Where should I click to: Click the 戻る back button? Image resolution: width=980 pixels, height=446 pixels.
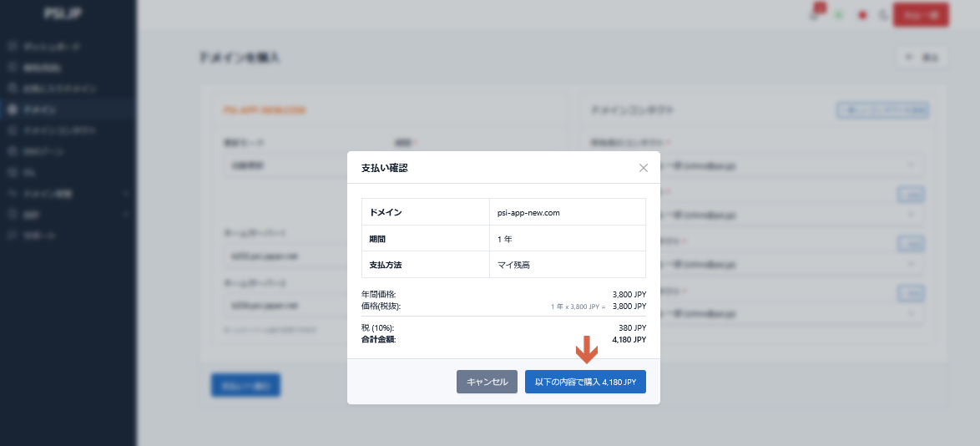(x=922, y=58)
